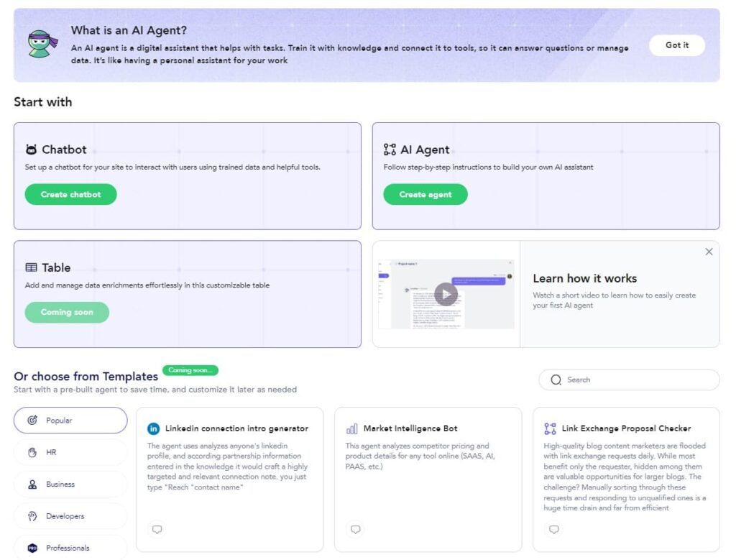Select the Popular template category
The width and height of the screenshot is (736, 560).
(70, 420)
